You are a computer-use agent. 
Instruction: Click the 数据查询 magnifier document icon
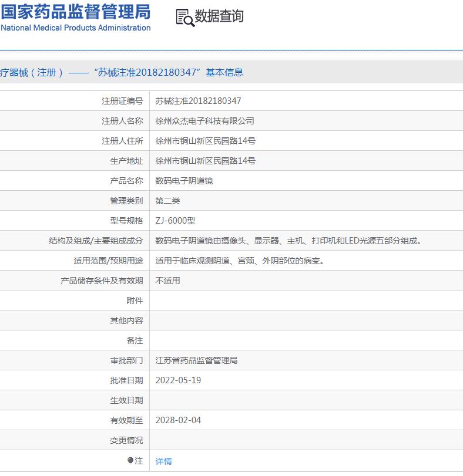tap(185, 18)
